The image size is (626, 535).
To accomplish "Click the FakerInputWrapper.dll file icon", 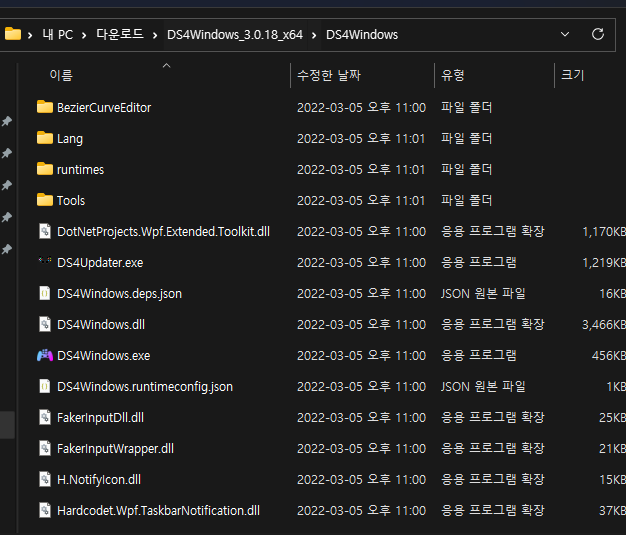I will [45, 448].
